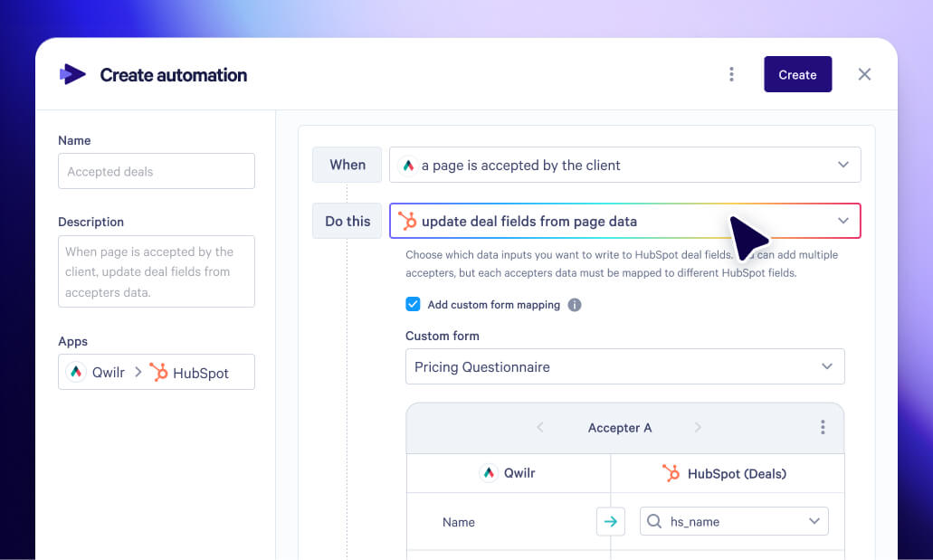
Task: Click the HubSpot icon in the Apps box
Action: point(158,372)
